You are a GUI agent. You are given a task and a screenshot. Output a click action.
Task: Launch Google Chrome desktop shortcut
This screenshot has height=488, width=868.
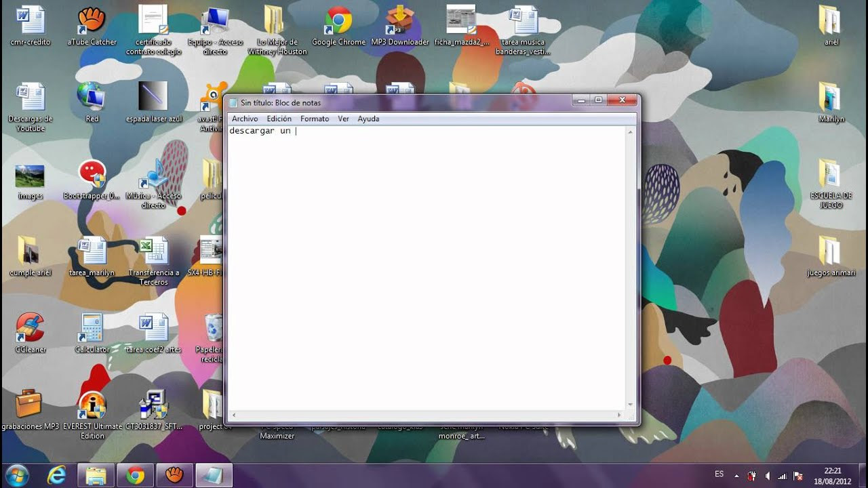coord(338,20)
